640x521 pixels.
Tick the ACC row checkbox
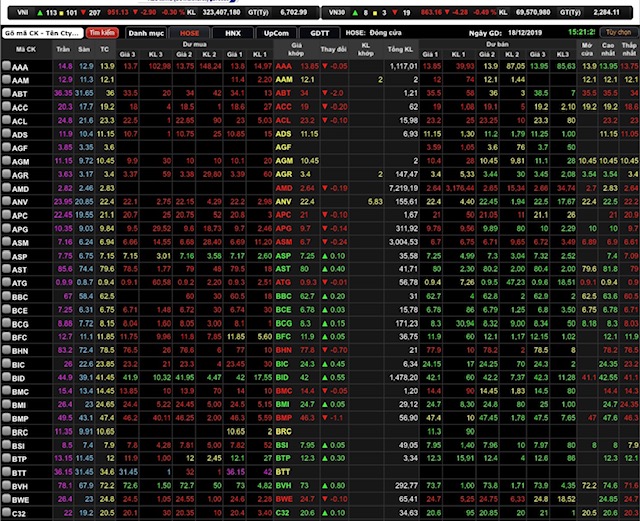(6, 106)
